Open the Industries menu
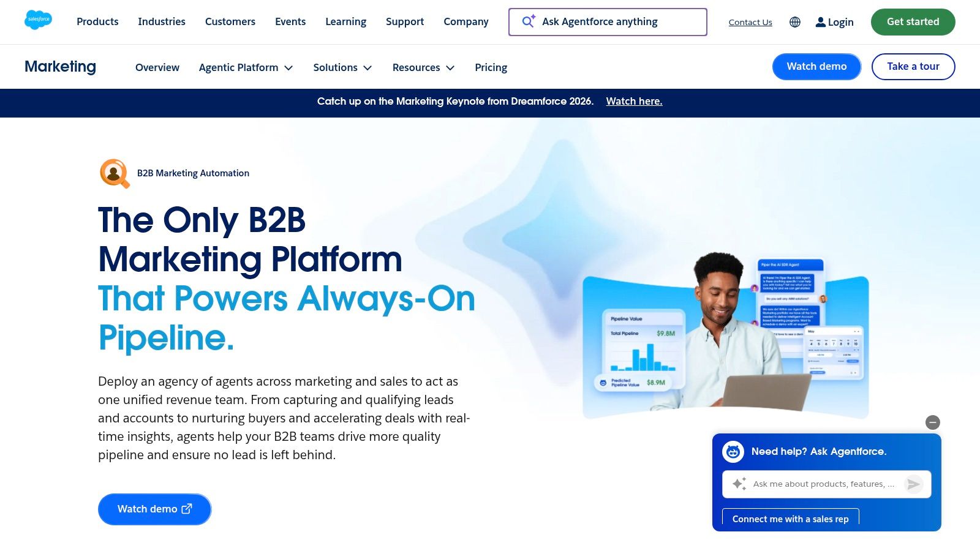 162,21
